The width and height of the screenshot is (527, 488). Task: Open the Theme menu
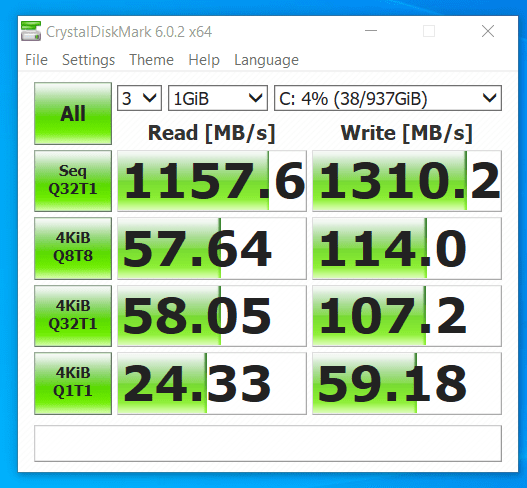click(151, 60)
